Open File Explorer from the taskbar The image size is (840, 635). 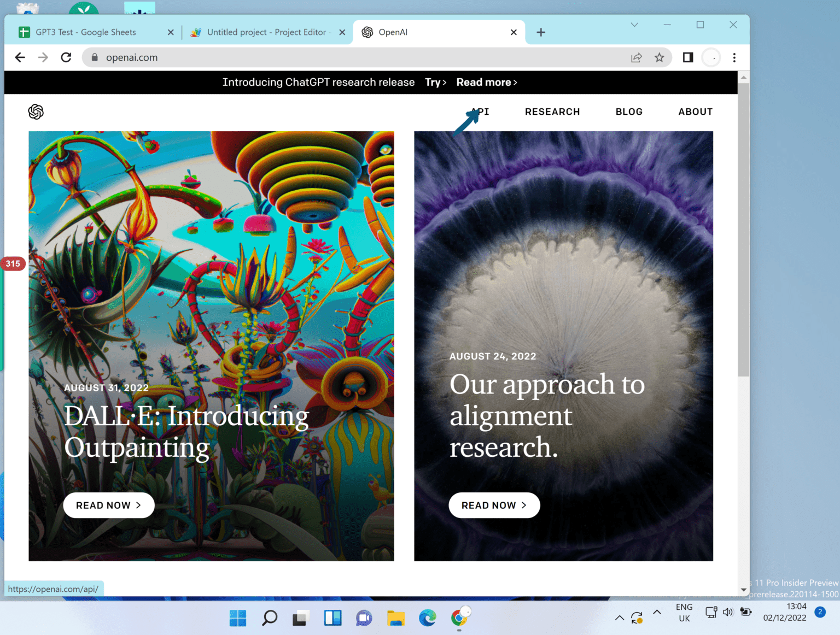[395, 618]
